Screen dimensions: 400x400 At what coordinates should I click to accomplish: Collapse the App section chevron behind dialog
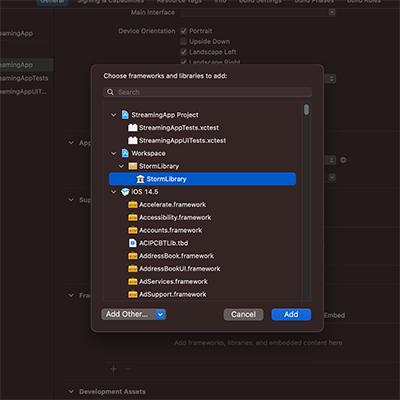click(71, 143)
